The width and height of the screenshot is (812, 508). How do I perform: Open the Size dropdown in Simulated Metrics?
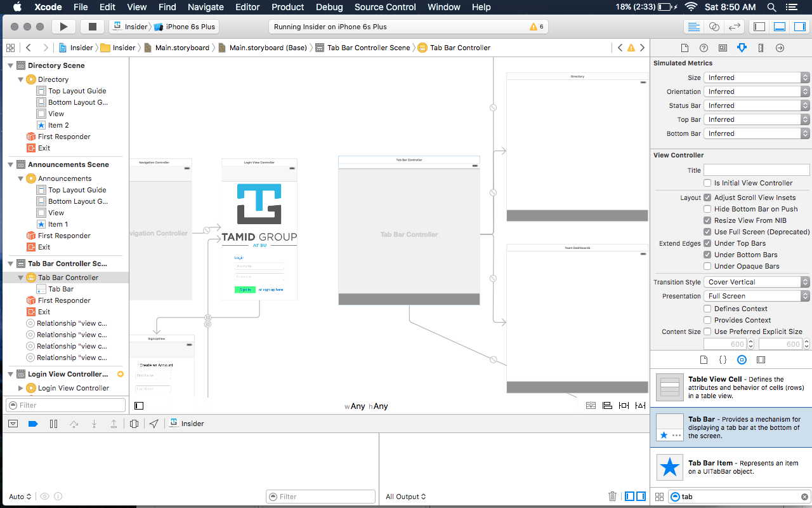tap(757, 77)
